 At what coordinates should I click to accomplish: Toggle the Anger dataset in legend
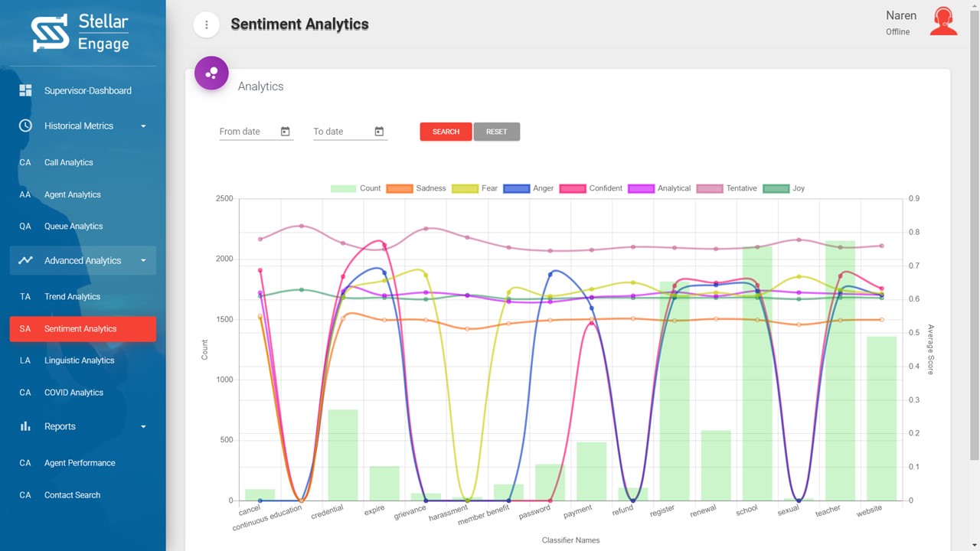click(x=528, y=188)
